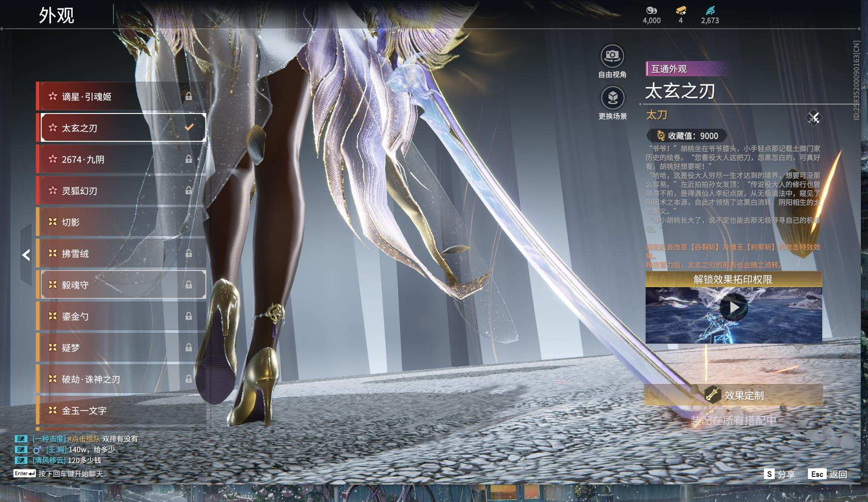868x502 pixels.
Task: Click the gold coin currency icon above 4,000
Action: coord(651,10)
